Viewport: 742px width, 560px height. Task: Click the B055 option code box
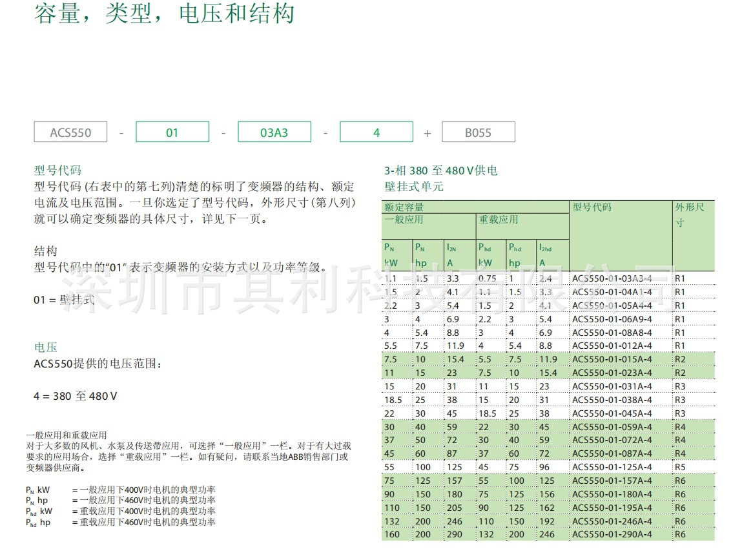[479, 132]
